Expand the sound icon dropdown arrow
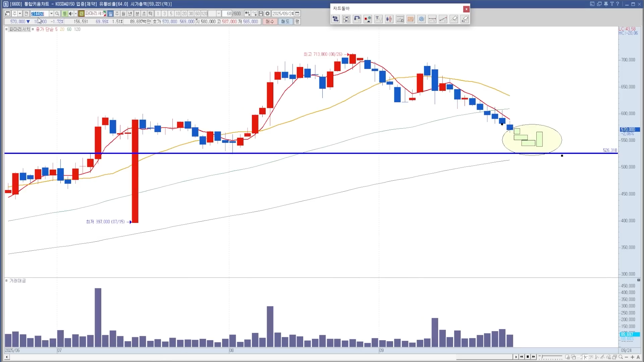 (x=75, y=13)
